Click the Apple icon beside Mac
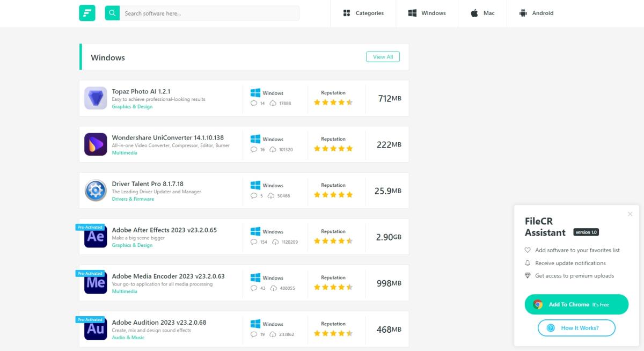 (x=474, y=12)
